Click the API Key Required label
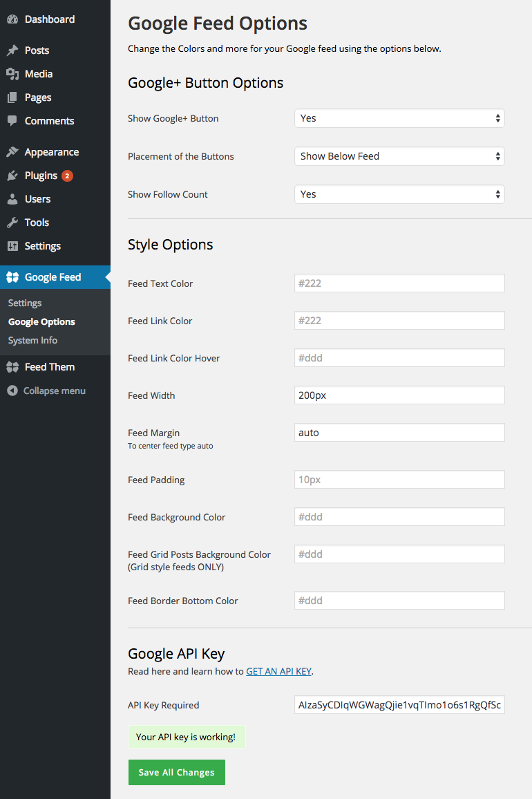The image size is (532, 799). coord(164,705)
